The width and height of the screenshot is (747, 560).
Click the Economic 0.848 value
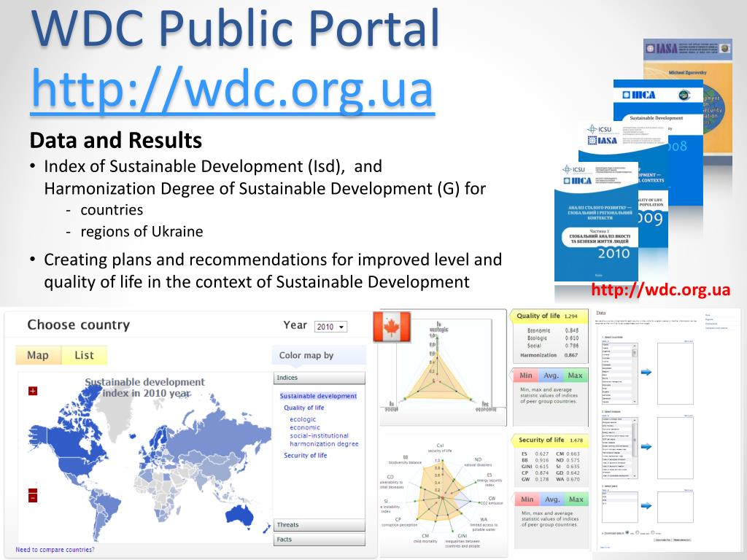coord(572,330)
